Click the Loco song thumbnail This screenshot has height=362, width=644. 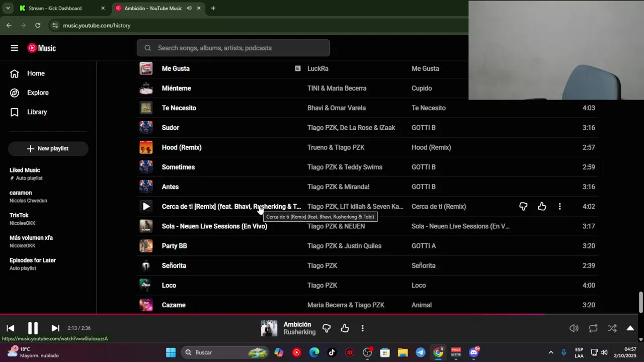[x=146, y=285]
